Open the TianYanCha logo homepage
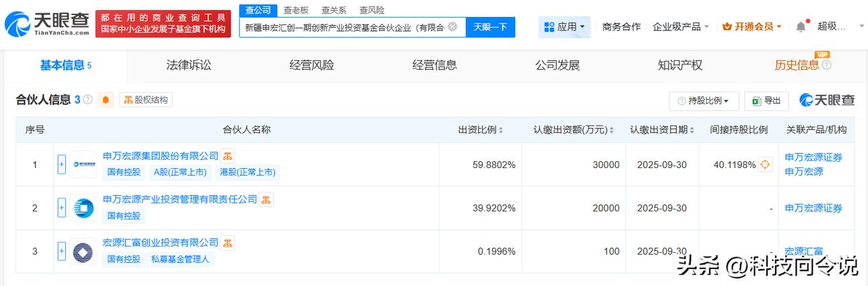 (x=47, y=24)
